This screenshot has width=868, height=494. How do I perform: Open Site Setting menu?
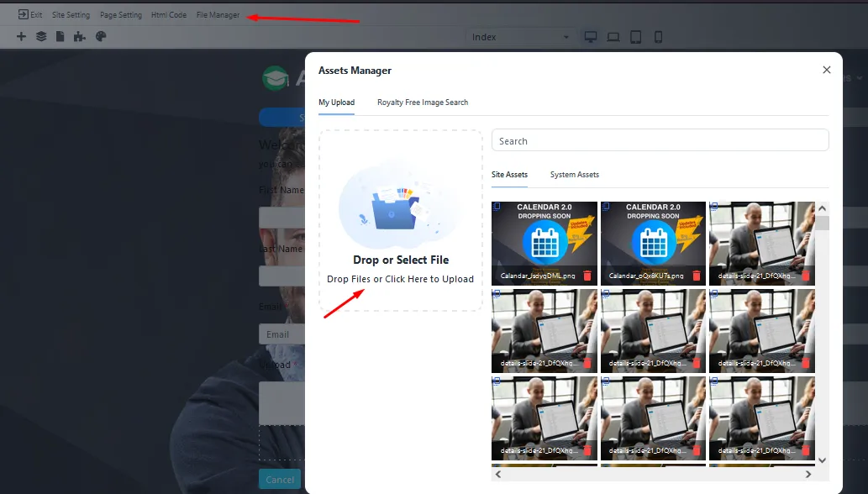[71, 15]
